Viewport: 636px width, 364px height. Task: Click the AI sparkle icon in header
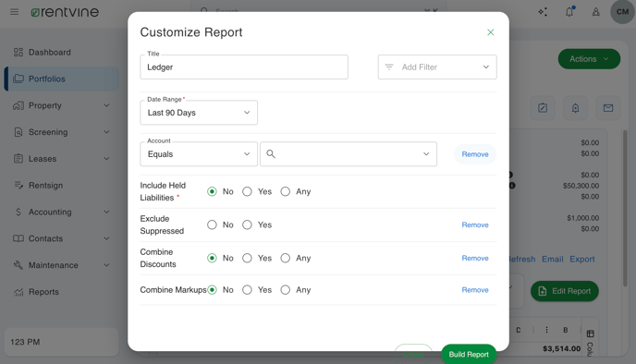click(543, 12)
